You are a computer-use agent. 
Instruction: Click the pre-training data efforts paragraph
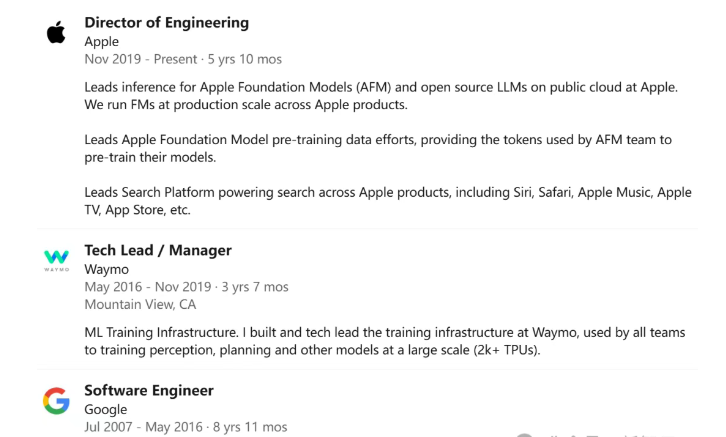coord(378,149)
